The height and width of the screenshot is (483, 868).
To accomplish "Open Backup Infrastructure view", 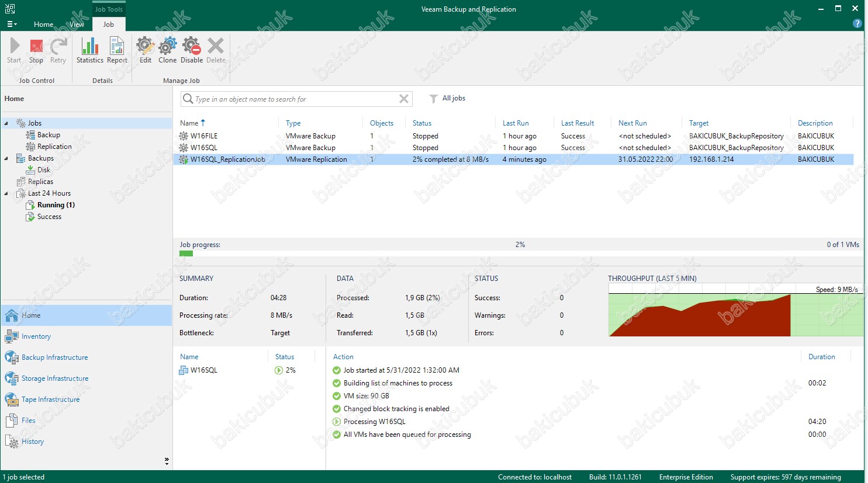I will point(87,357).
